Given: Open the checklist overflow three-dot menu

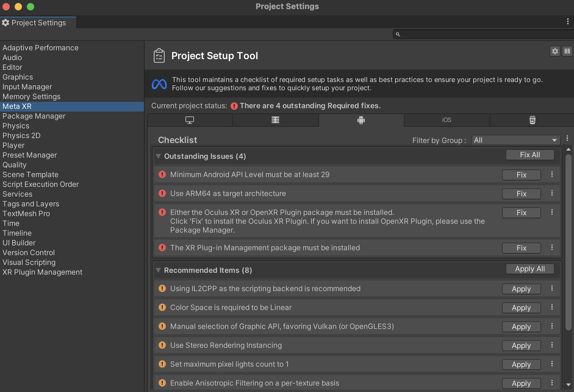Looking at the screenshot, I should [567, 138].
